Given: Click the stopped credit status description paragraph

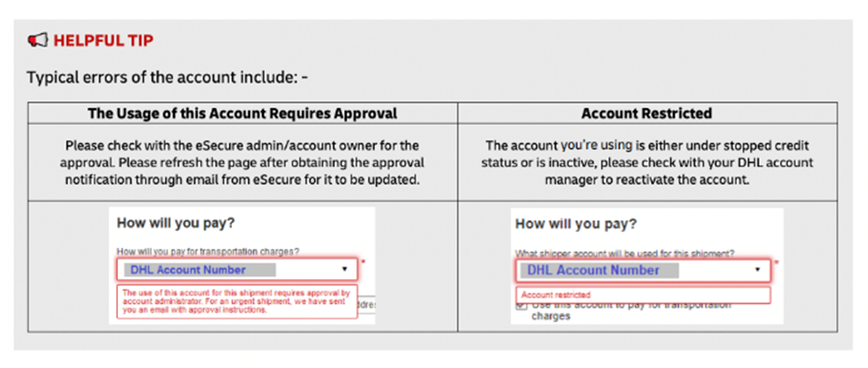Looking at the screenshot, I should (647, 162).
